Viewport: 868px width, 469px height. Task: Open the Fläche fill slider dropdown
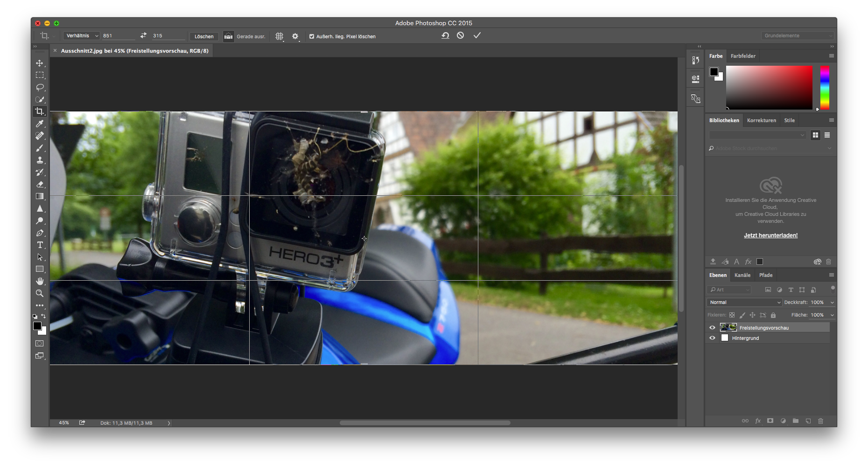pos(832,315)
